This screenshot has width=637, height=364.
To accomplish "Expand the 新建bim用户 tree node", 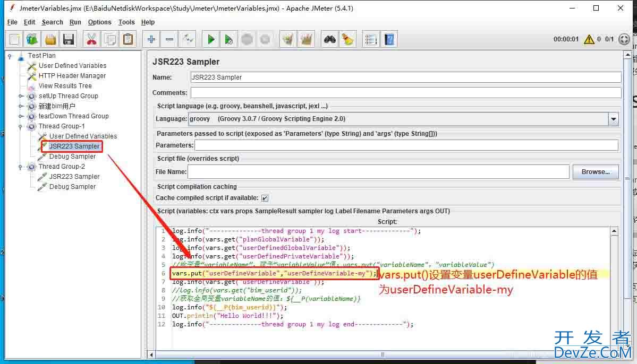I will click(x=21, y=106).
